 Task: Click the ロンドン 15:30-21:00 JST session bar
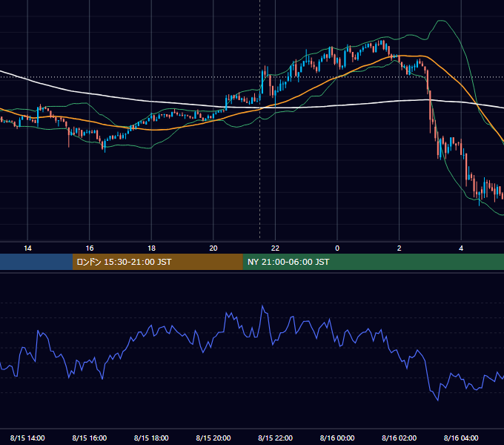(x=157, y=262)
